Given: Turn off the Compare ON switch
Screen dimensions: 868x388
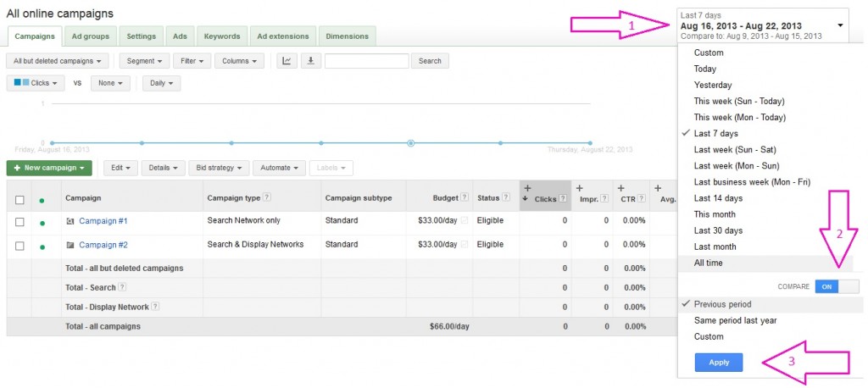Looking at the screenshot, I should [x=837, y=286].
